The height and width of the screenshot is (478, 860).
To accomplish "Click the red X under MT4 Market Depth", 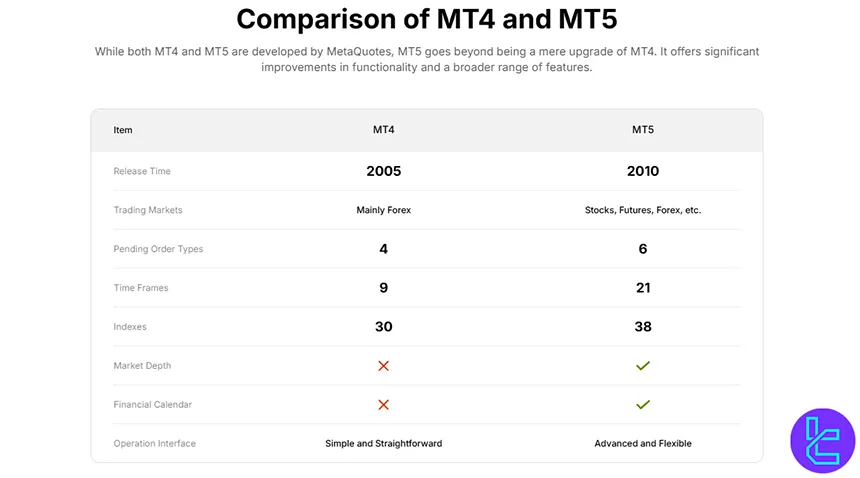I will click(x=383, y=366).
